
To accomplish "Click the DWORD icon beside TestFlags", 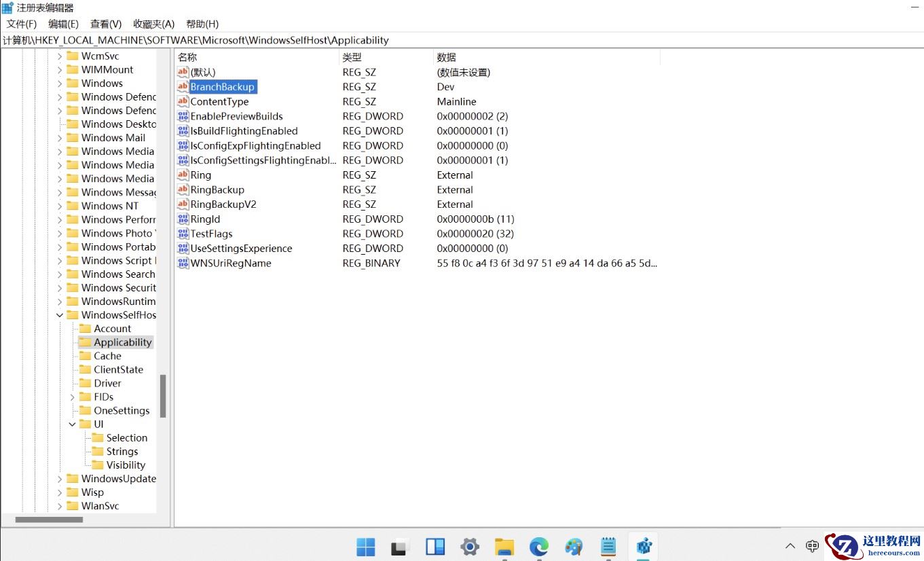I will pos(183,234).
